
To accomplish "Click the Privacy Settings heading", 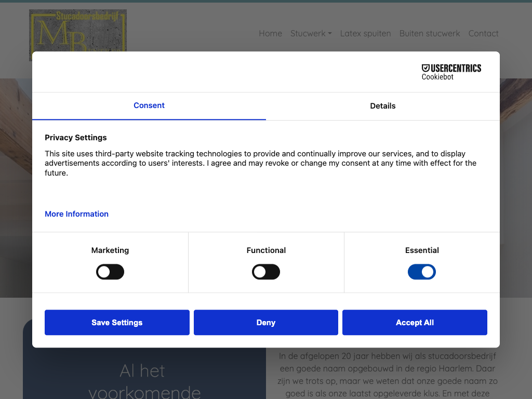I will coord(76,138).
